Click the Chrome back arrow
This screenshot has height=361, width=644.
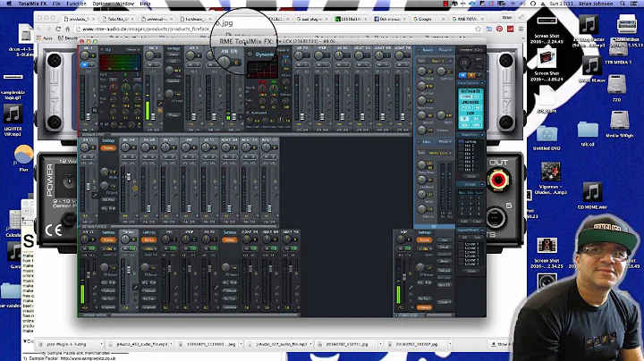39,29
